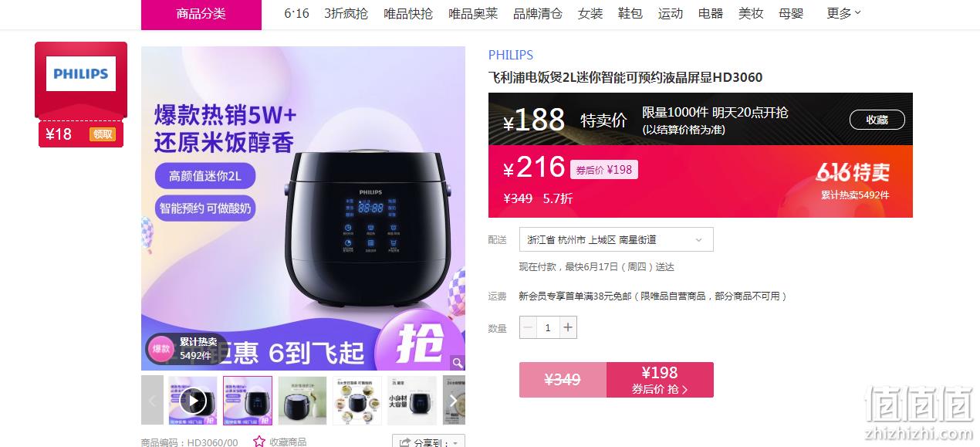Click the 收藏 button in price banner
This screenshot has height=447, width=980.
[x=877, y=120]
